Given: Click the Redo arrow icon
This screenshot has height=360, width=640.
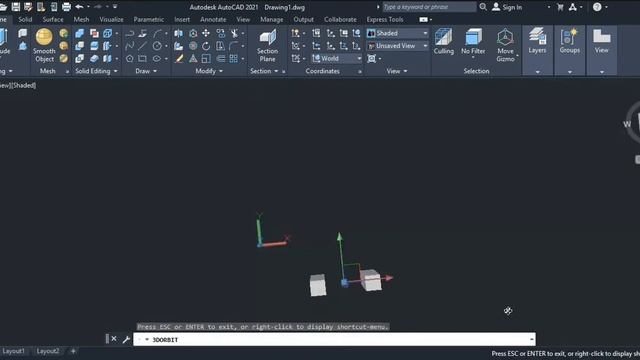Looking at the screenshot, I should [x=98, y=7].
